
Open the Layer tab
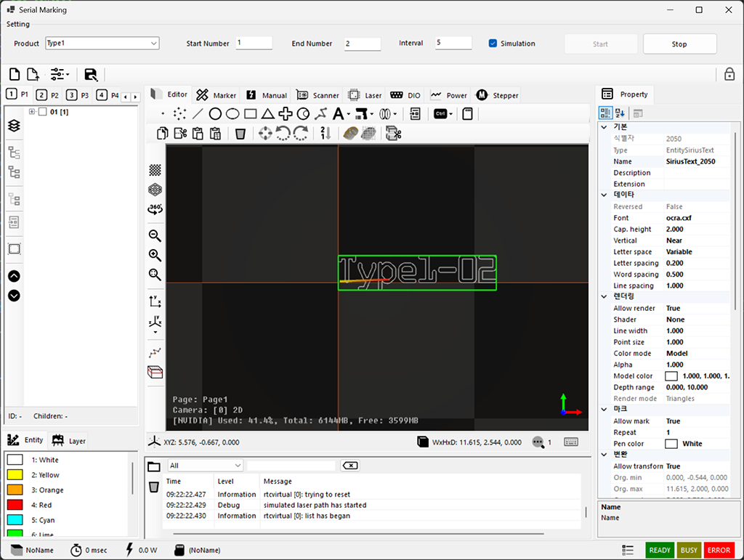click(69, 441)
